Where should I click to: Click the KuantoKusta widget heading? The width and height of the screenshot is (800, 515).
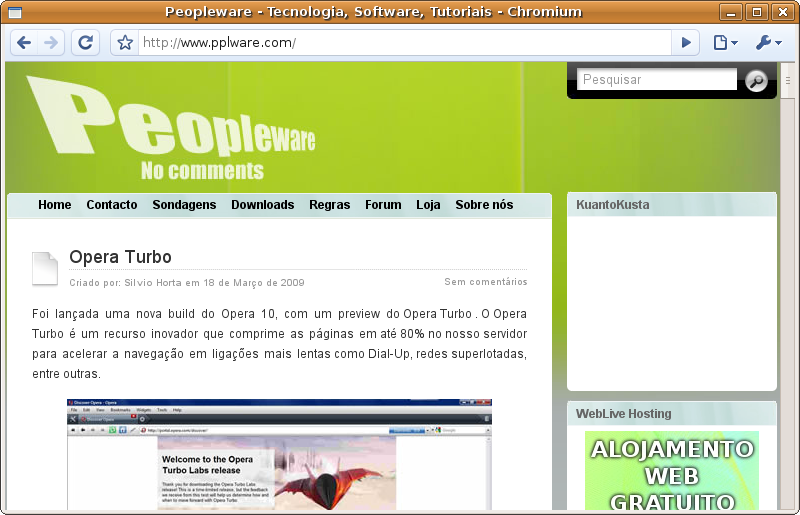[x=613, y=205]
